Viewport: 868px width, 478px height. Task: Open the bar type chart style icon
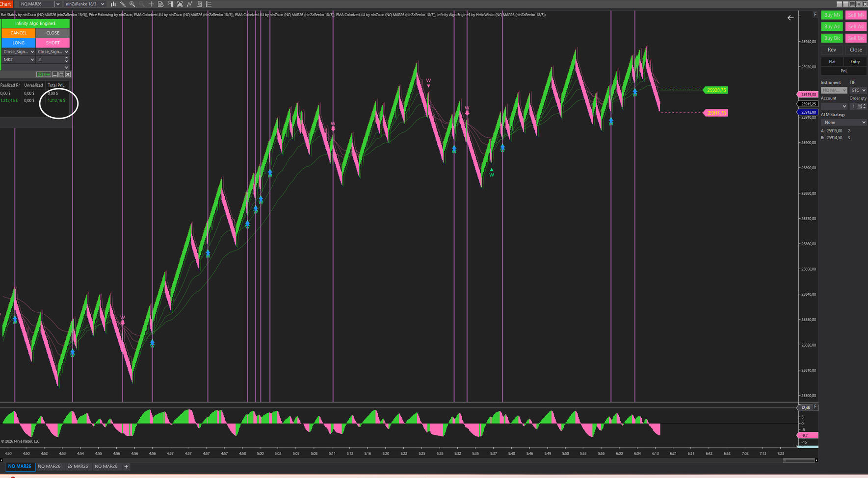click(x=113, y=4)
